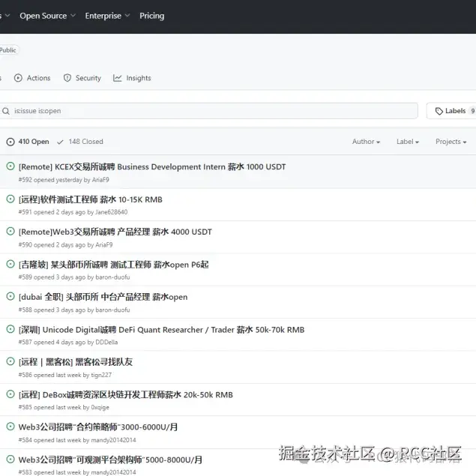Click the open status icon of issue #585

click(10, 394)
